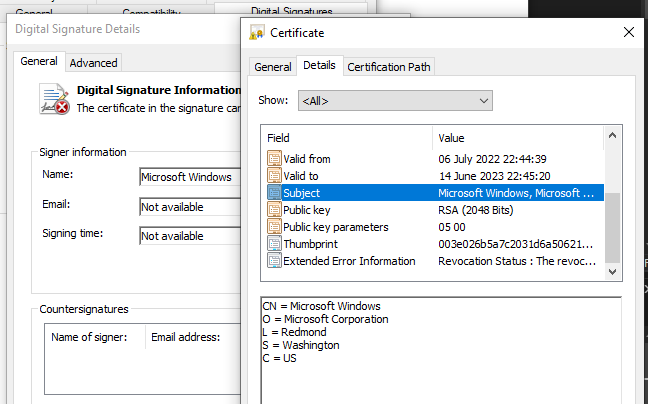The height and width of the screenshot is (404, 648).
Task: Click the Subject row icon
Action: point(274,192)
